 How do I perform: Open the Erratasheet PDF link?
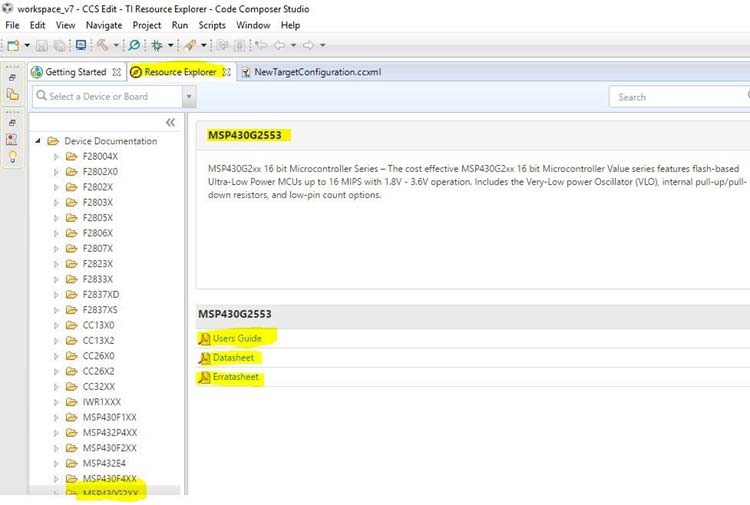pyautogui.click(x=235, y=377)
